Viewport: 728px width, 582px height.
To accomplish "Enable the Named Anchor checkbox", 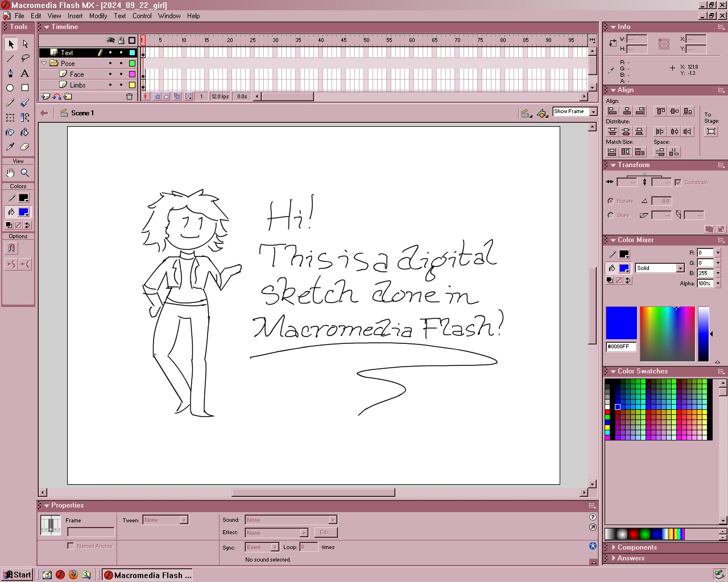I will pos(71,546).
